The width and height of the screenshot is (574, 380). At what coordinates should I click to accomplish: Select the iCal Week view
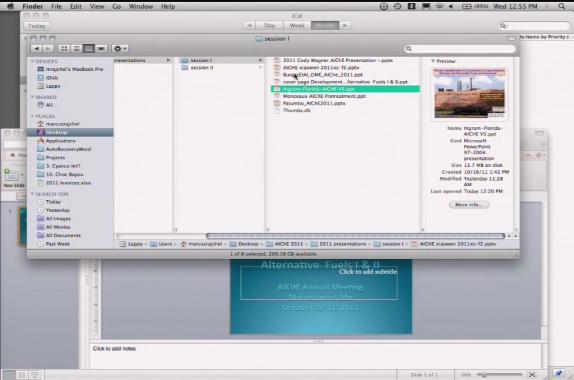[297, 25]
